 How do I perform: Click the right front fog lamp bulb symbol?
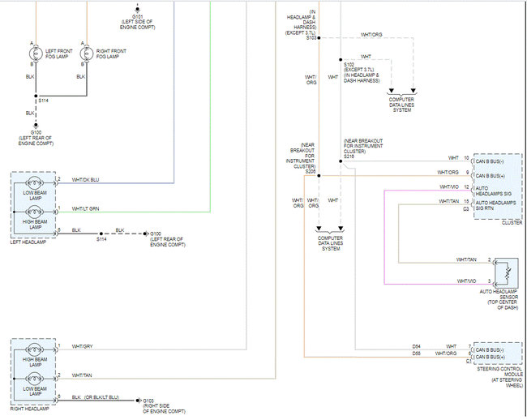click(x=87, y=54)
